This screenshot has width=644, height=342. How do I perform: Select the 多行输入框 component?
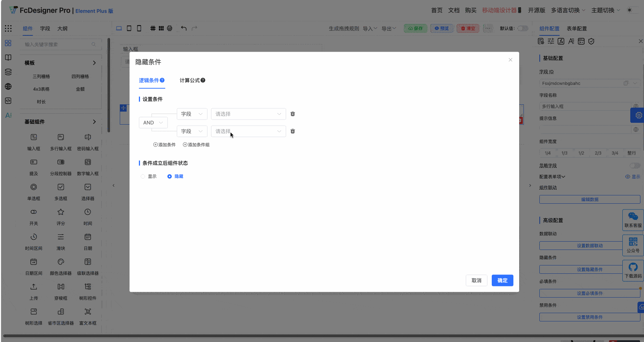[x=61, y=142]
